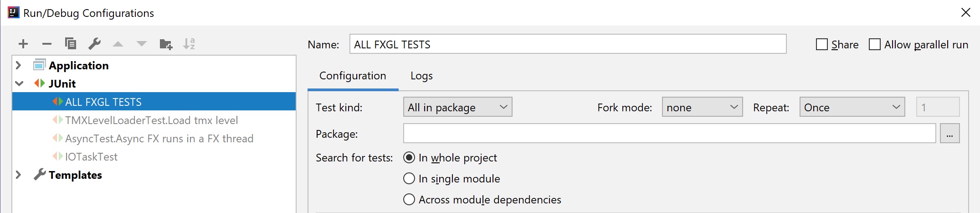The width and height of the screenshot is (980, 213).
Task: Select In single module radio button
Action: pos(409,178)
